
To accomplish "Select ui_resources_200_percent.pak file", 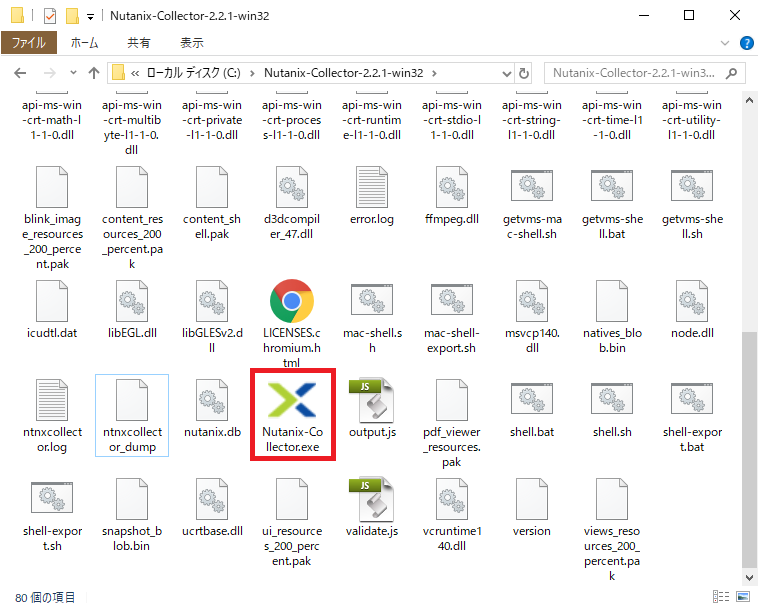I will tap(292, 522).
